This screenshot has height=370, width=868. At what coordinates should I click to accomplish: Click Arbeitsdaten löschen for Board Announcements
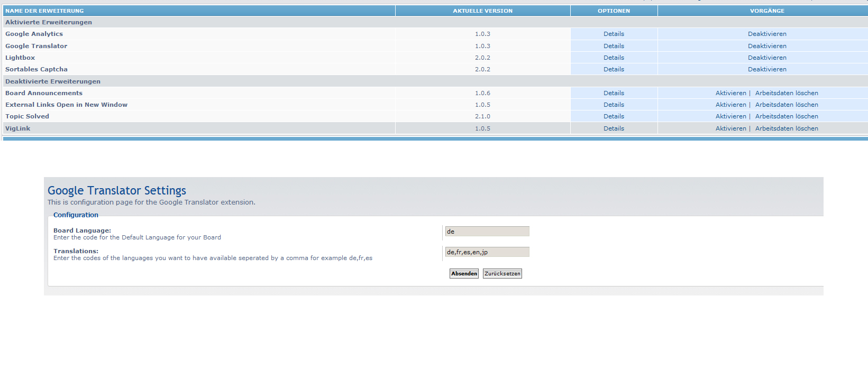tap(787, 93)
